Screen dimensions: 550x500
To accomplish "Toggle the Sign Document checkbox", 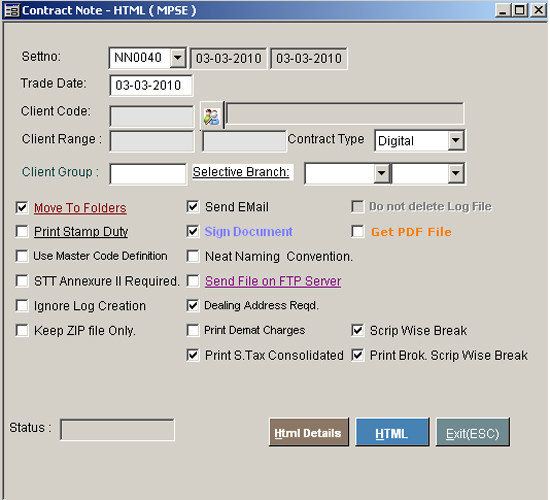I will click(x=193, y=231).
